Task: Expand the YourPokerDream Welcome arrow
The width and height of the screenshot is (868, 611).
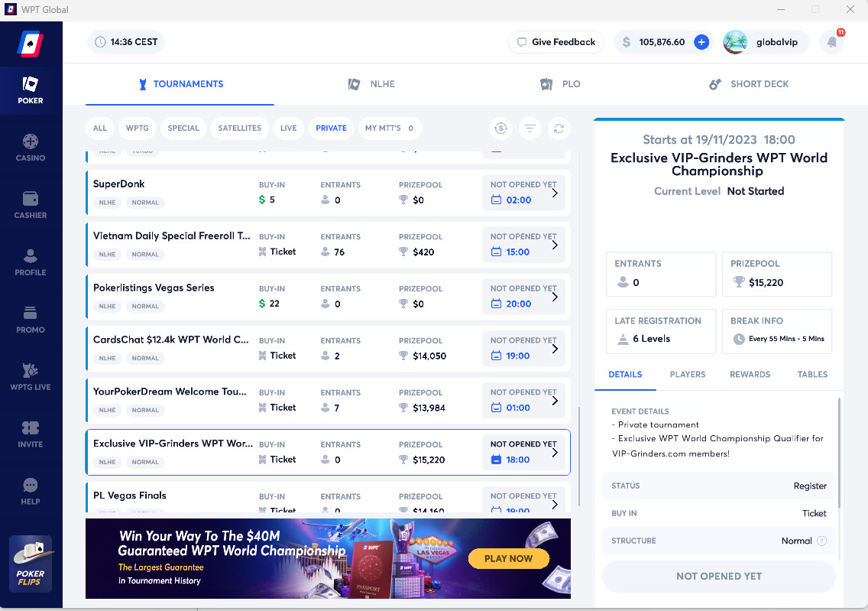Action: click(555, 401)
